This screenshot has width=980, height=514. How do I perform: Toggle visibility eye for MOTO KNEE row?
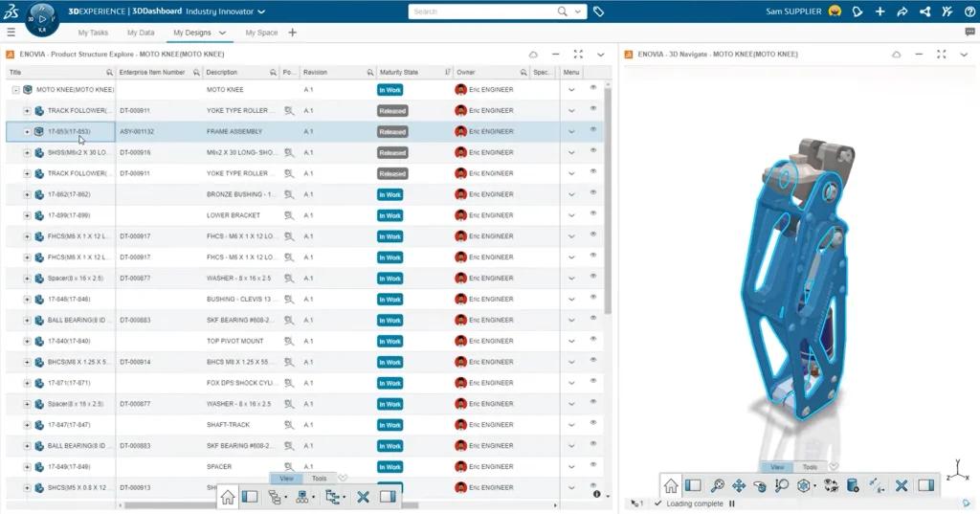point(593,88)
